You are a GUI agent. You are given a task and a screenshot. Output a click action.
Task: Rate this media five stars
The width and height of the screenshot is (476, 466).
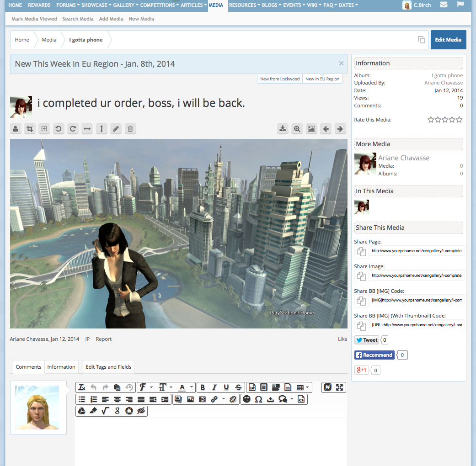click(x=459, y=120)
